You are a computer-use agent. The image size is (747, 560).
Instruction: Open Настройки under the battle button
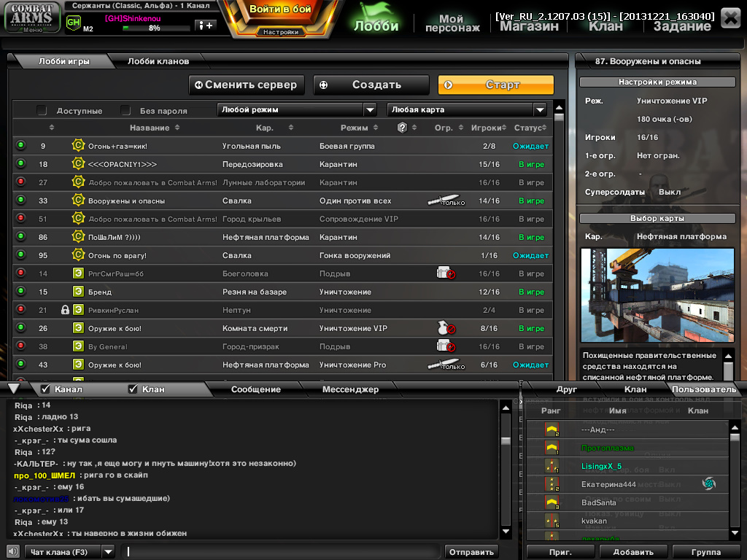click(x=281, y=32)
